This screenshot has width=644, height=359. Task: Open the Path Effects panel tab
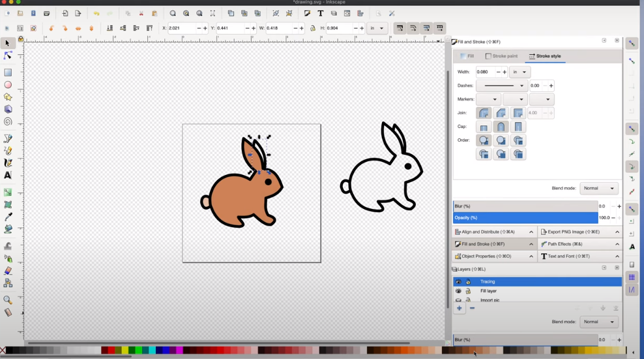580,244
